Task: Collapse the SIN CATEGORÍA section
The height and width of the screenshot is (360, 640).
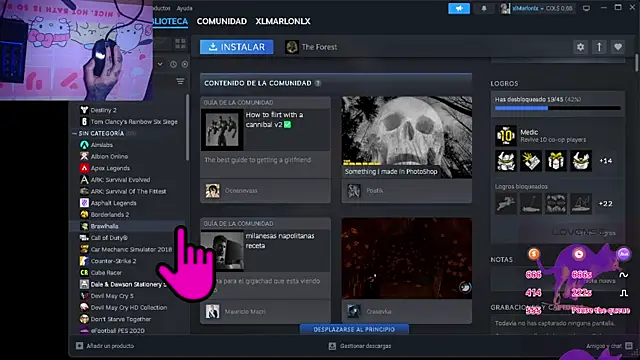Action: point(74,133)
